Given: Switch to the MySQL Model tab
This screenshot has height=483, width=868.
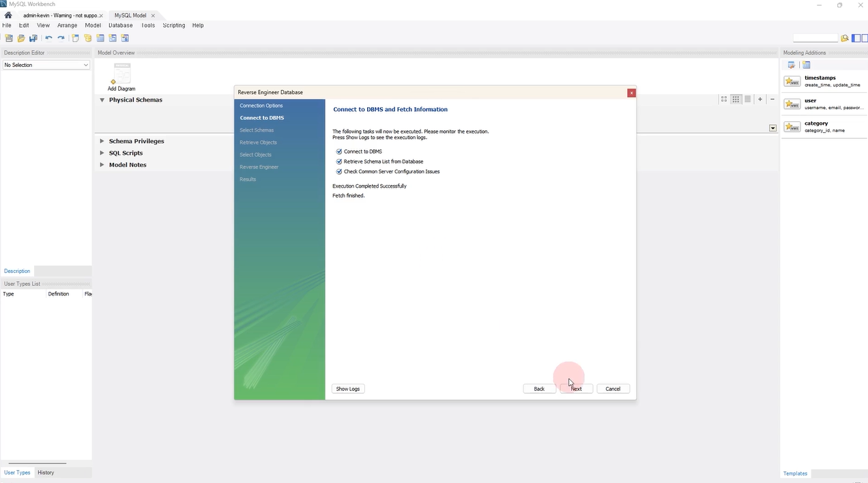Looking at the screenshot, I should 130,15.
